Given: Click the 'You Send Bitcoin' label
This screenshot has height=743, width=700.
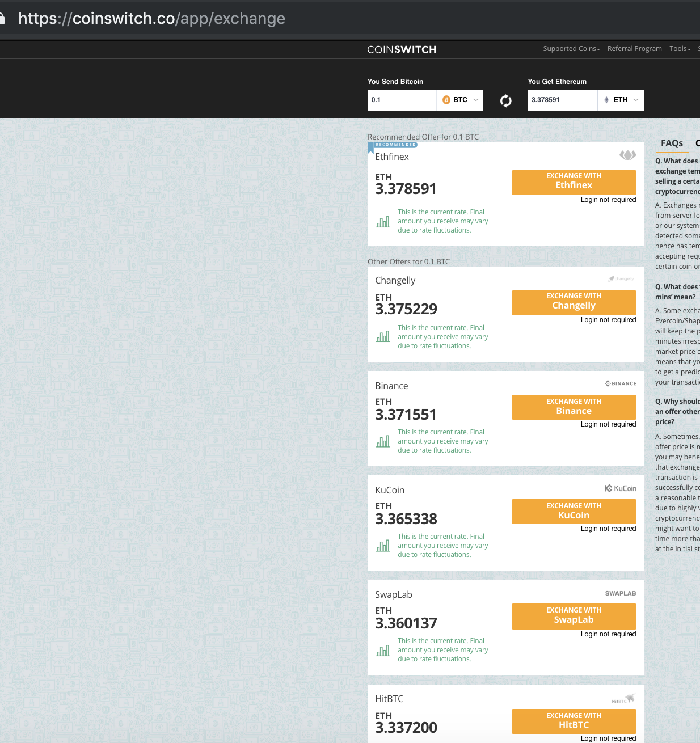Looking at the screenshot, I should (x=395, y=82).
